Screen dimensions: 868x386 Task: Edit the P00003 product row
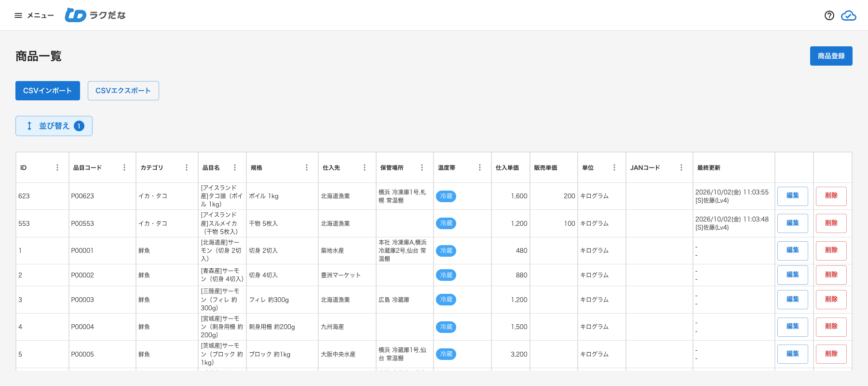[x=793, y=300]
